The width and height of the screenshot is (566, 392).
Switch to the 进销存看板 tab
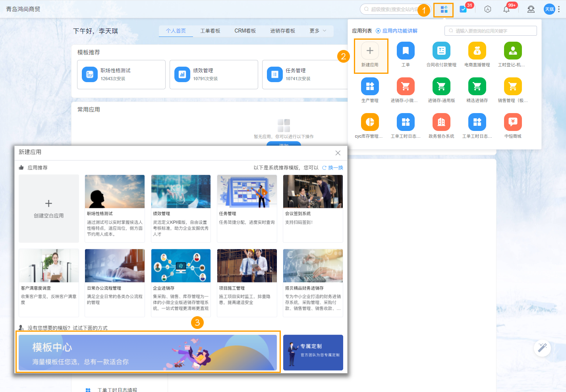tap(283, 31)
